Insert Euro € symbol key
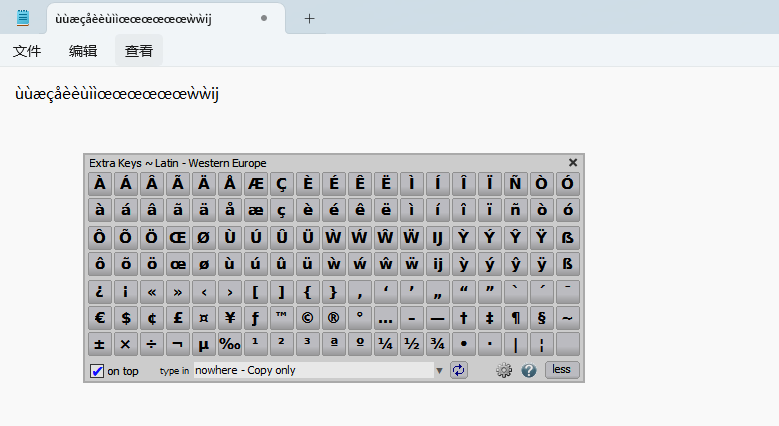Viewport: 779px width, 426px height. (100, 318)
